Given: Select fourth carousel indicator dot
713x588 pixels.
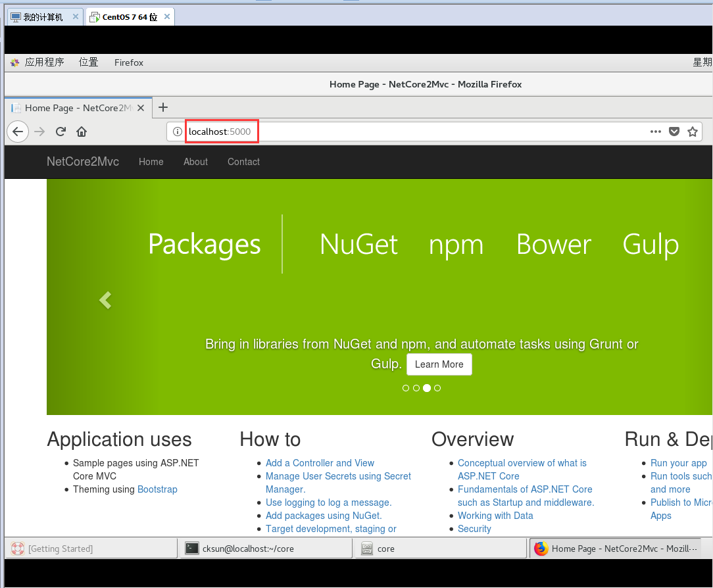Looking at the screenshot, I should (437, 388).
